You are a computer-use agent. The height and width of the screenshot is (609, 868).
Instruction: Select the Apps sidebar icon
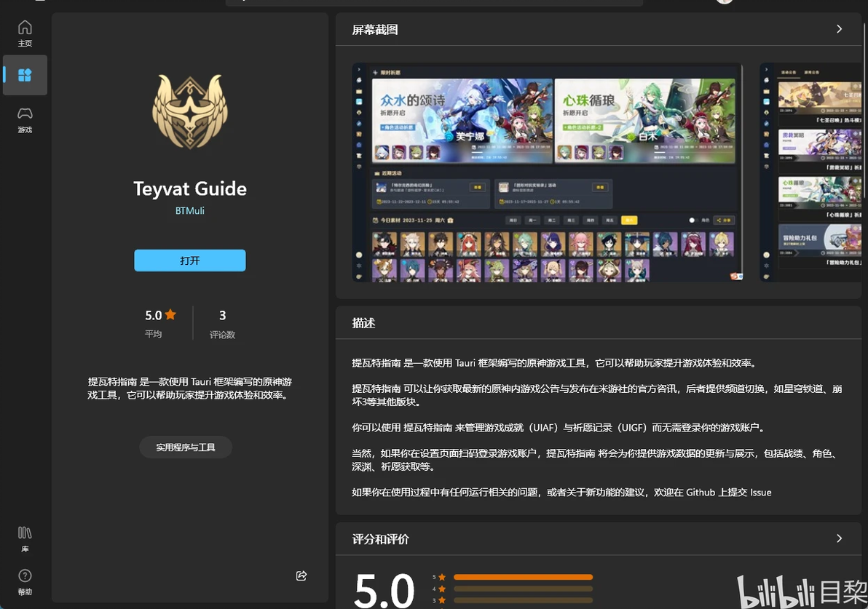25,75
